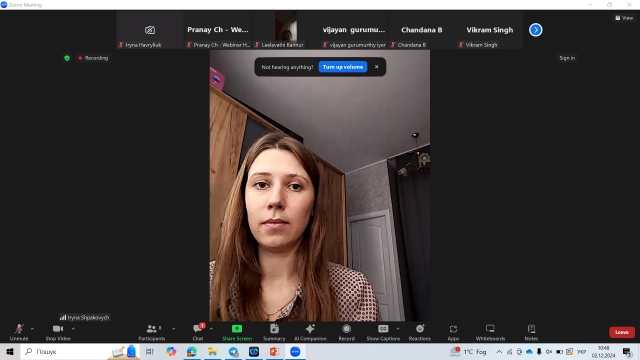Open the Participants panel
This screenshot has width=640, height=360.
pos(151,332)
